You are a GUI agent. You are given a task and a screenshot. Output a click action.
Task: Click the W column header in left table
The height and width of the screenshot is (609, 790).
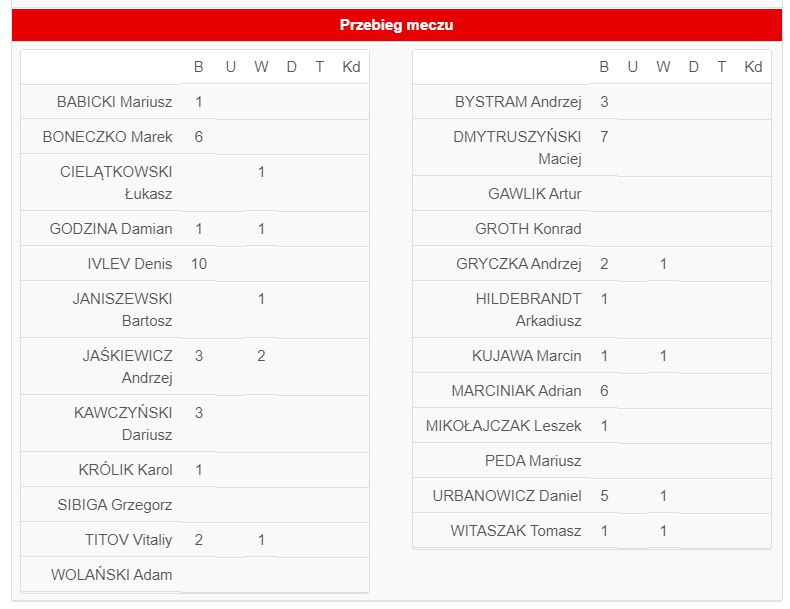(261, 66)
